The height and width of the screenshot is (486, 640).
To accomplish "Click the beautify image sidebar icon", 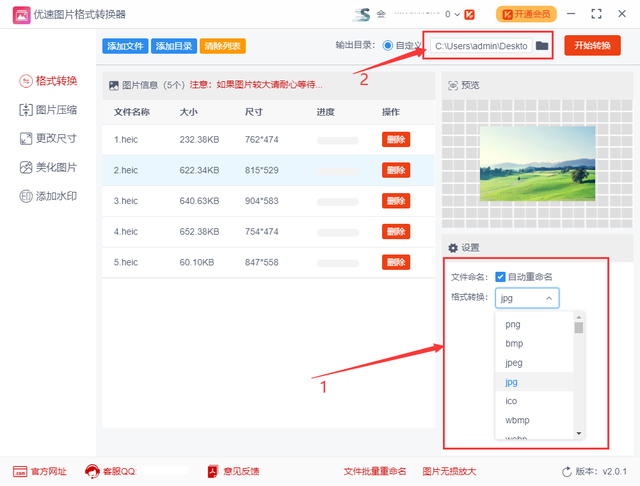I will pos(26,167).
